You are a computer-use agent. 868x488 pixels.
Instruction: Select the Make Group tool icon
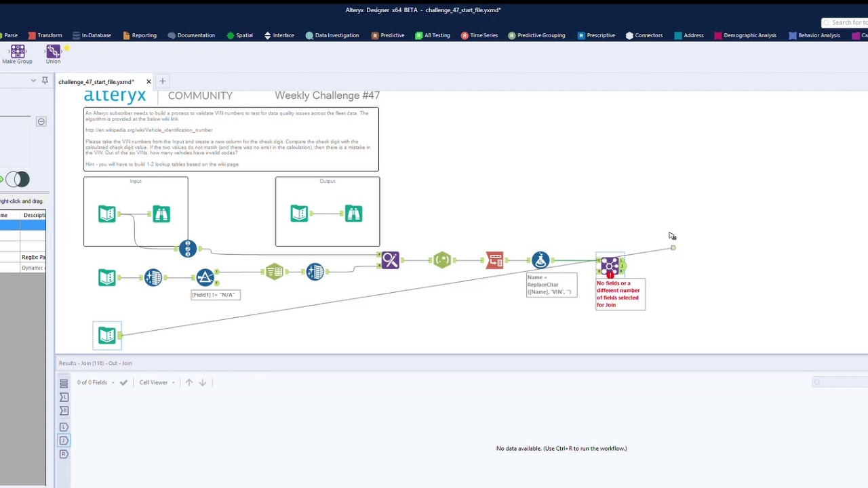[x=18, y=52]
